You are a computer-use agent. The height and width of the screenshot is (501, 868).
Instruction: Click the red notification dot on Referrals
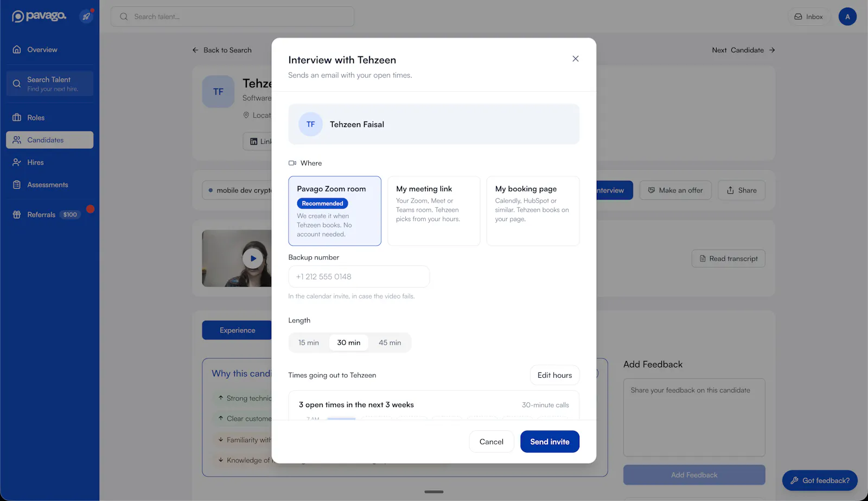(91, 209)
